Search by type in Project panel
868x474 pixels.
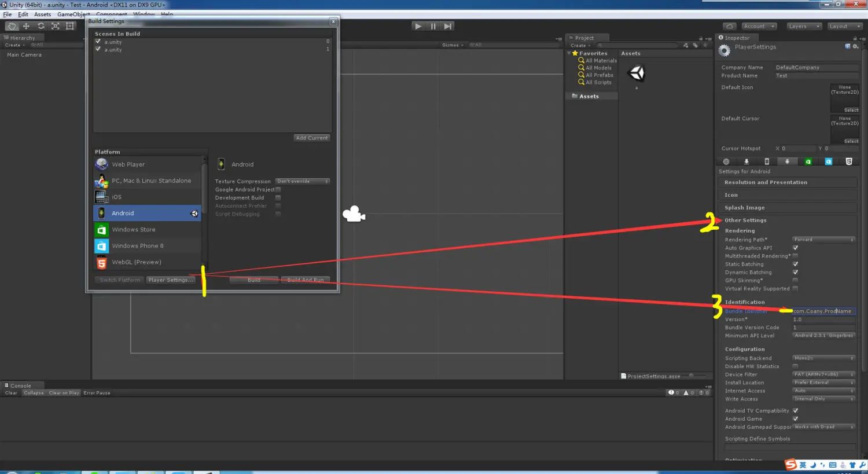tap(686, 45)
